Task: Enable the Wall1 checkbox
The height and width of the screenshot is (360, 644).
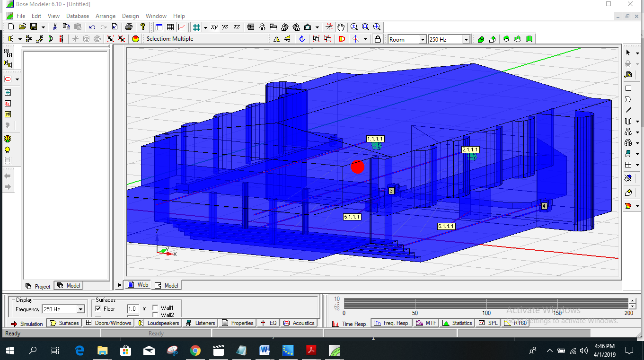Action: 155,308
